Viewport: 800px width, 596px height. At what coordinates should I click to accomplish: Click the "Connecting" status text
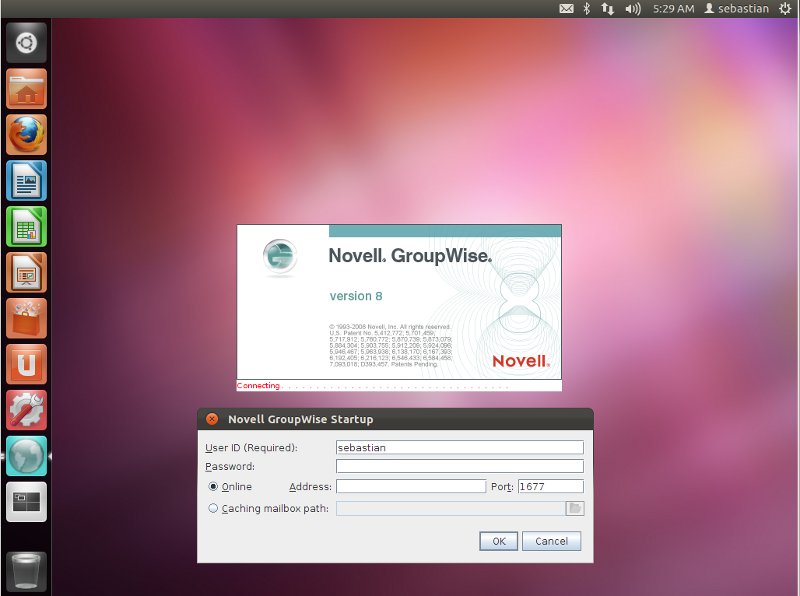coord(258,385)
